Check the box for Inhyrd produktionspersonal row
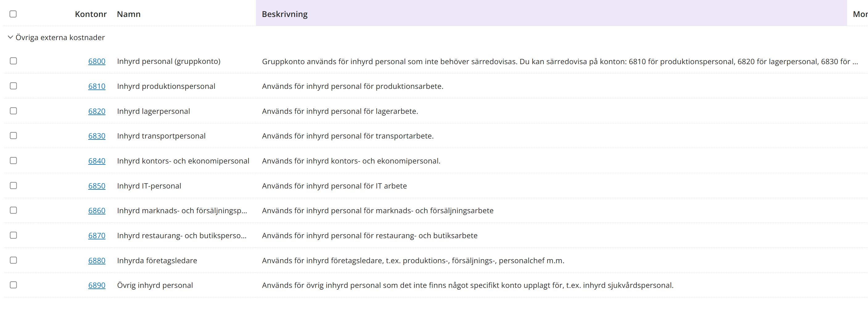The image size is (868, 315). 14,86
